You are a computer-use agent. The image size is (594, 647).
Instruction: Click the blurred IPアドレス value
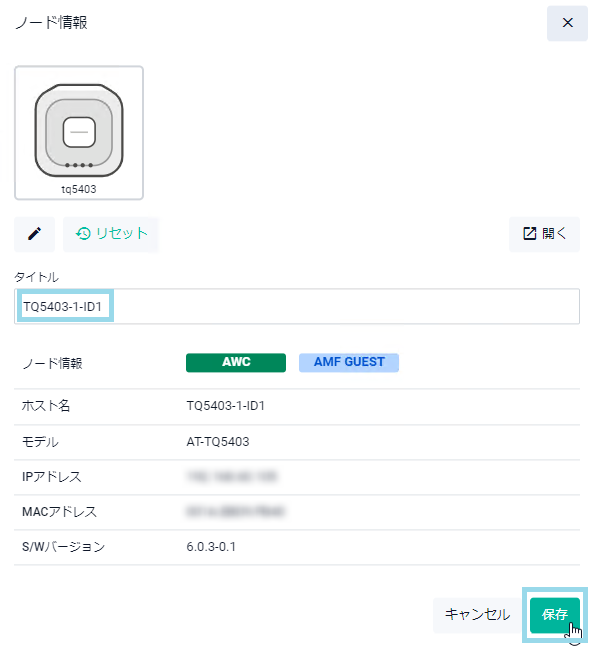point(231,477)
